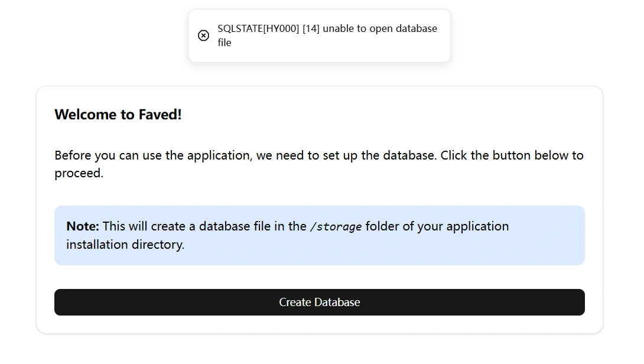Screen dimensions: 644x364
Task: Click the word 'proceed.' in intro paragraph
Action: [79, 173]
